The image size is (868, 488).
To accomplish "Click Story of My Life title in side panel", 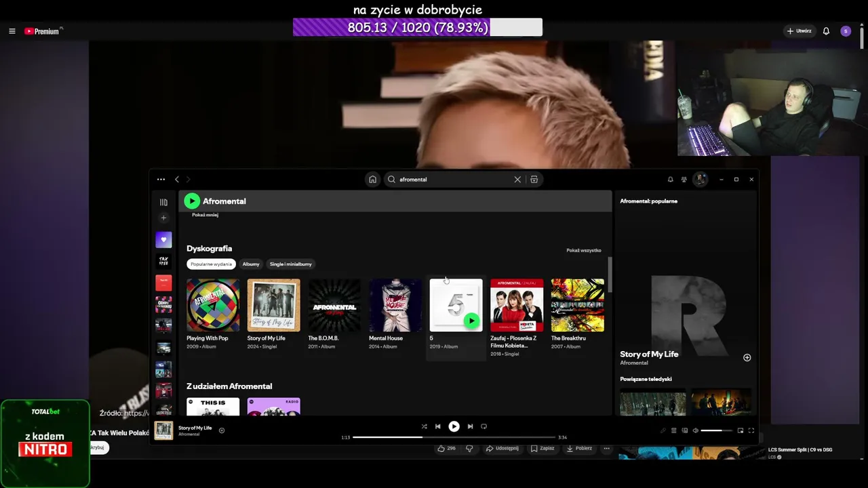I will (649, 354).
